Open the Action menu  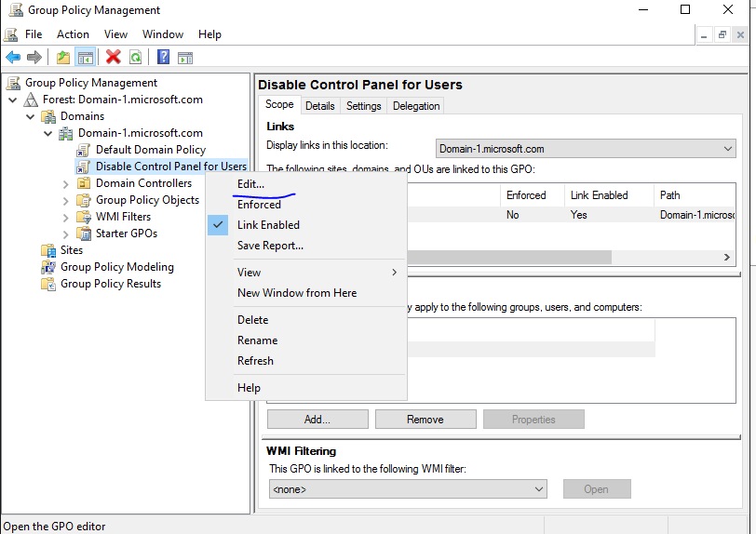[73, 34]
